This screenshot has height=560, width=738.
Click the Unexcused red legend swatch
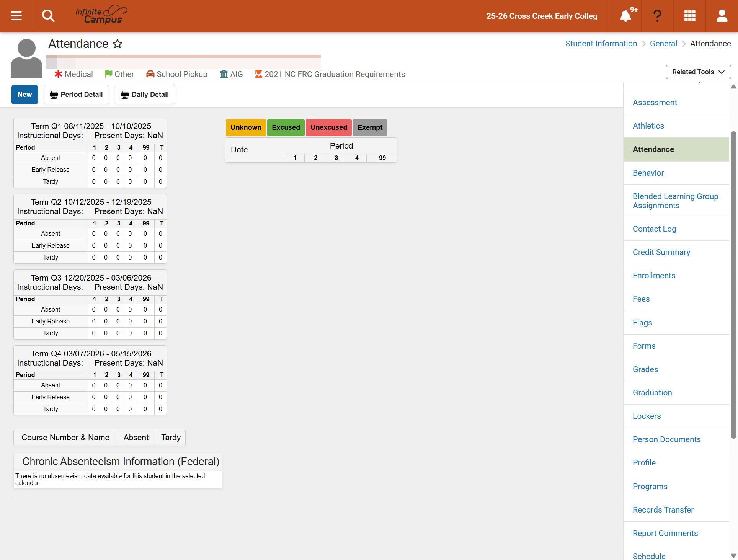pyautogui.click(x=329, y=127)
